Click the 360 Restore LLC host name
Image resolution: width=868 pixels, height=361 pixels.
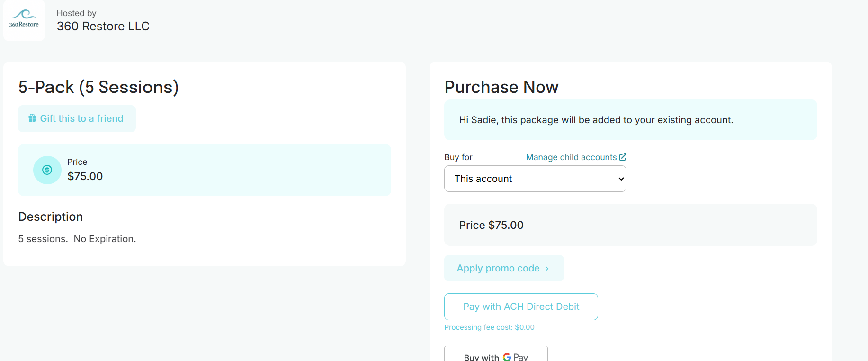coord(103,26)
